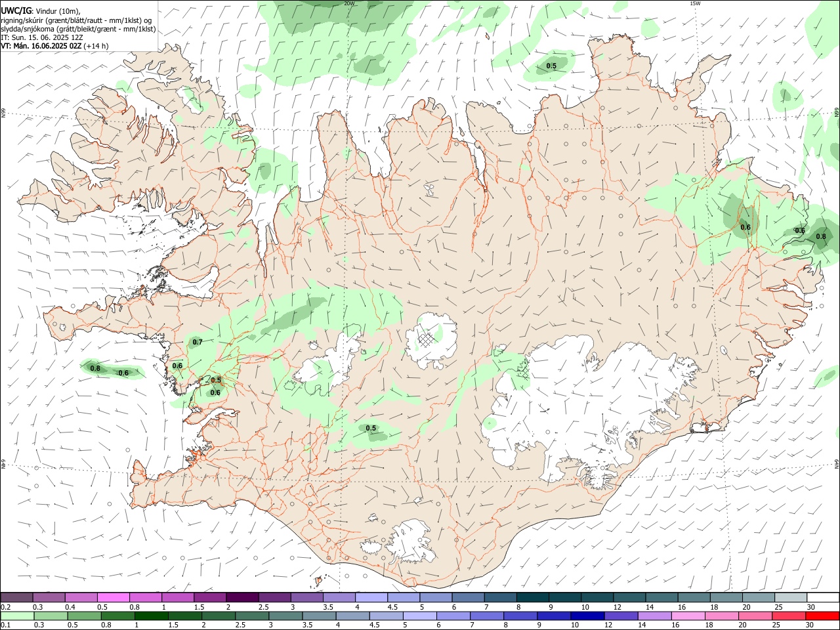Select the pale periwinkle 4 swatch, upper row
The image size is (840, 630).
tap(371, 597)
